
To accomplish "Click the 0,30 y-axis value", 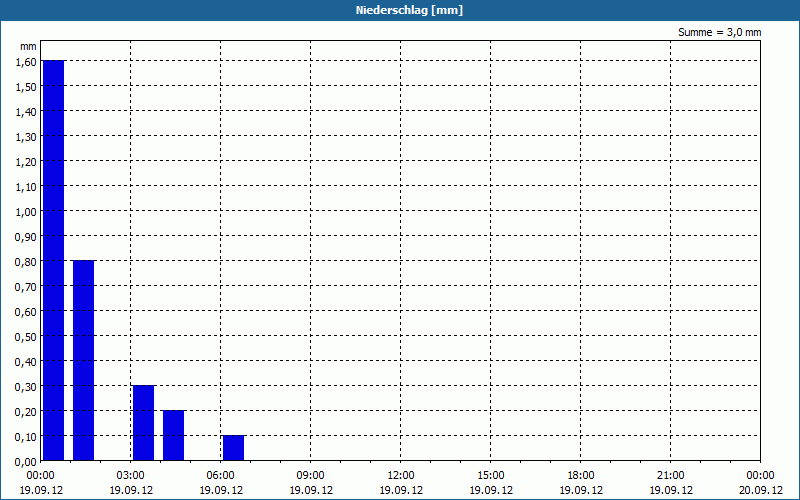I will tap(26, 386).
